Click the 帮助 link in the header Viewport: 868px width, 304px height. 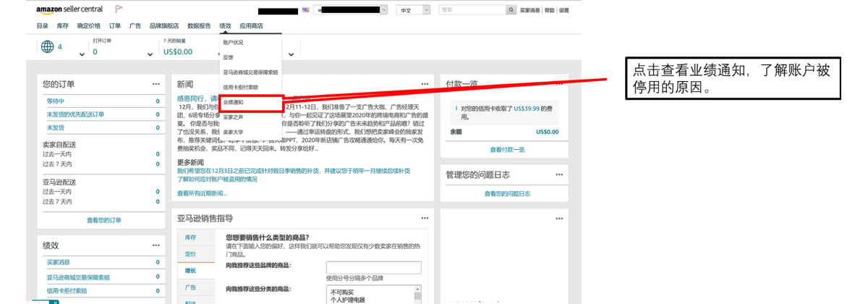click(x=550, y=10)
